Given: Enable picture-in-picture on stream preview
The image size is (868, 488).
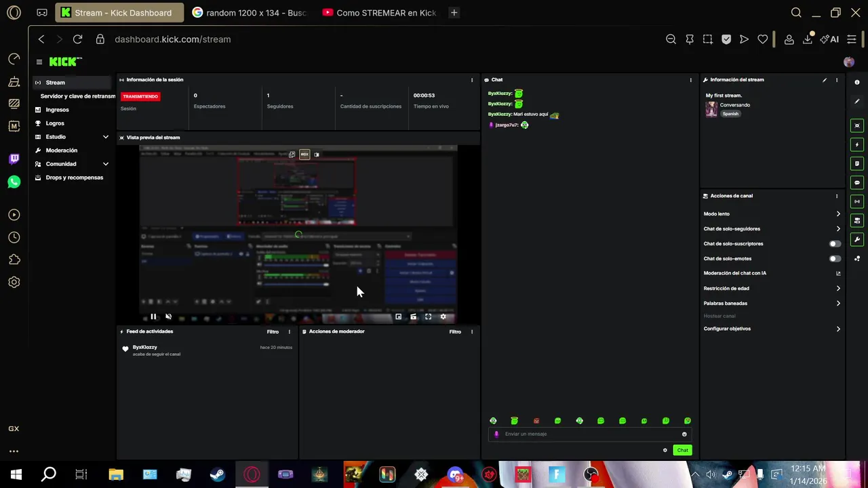Looking at the screenshot, I should 398,317.
